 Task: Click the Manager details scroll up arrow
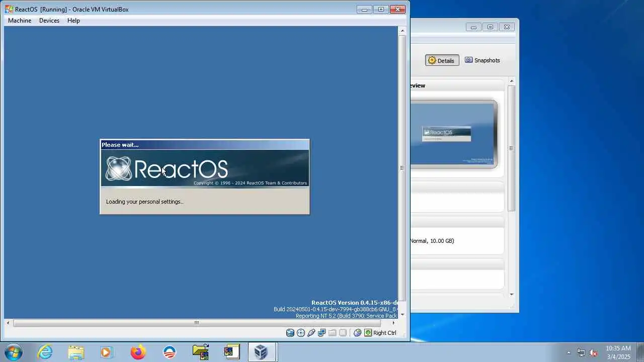coord(512,81)
